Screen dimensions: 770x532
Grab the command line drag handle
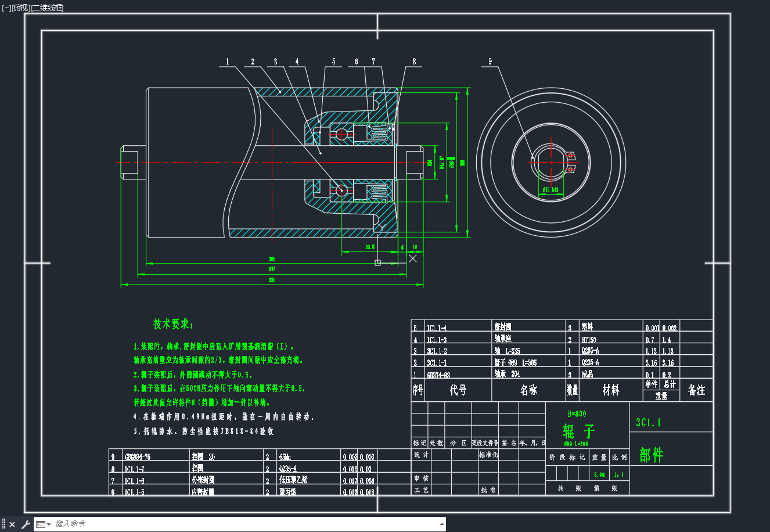point(4,524)
